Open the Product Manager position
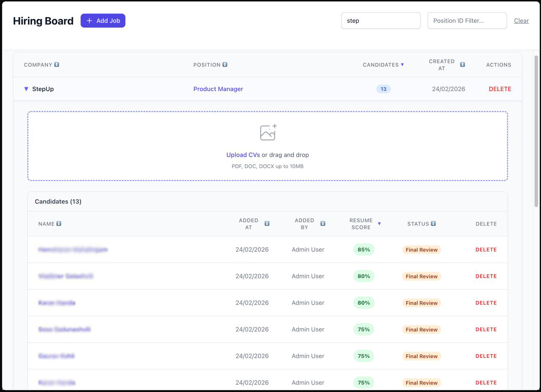Image resolution: width=541 pixels, height=392 pixels. click(218, 89)
